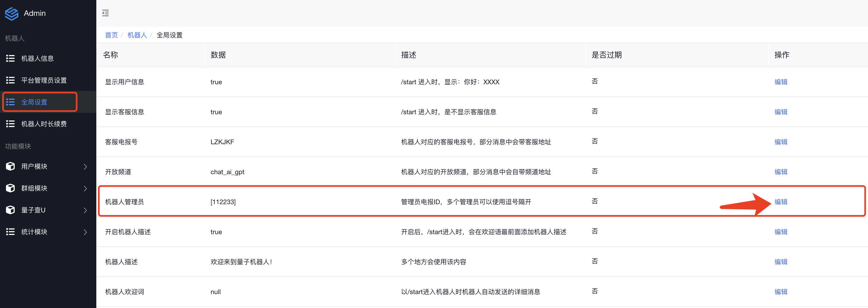This screenshot has width=868, height=308.
Task: Open the 全局设置 menu item
Action: (x=34, y=102)
